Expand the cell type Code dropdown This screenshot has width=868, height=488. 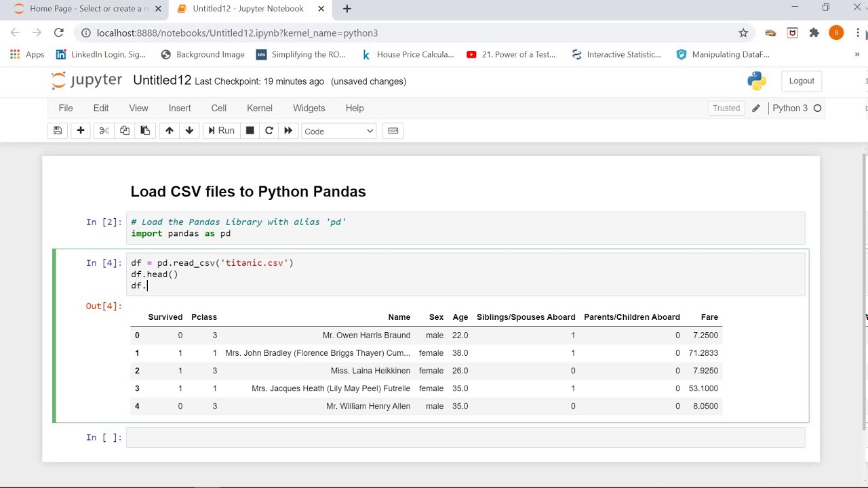coord(339,131)
